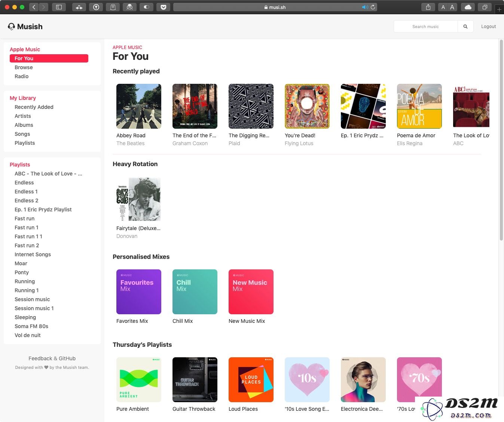Open Browse in the sidebar
This screenshot has height=422, width=504.
(x=24, y=67)
